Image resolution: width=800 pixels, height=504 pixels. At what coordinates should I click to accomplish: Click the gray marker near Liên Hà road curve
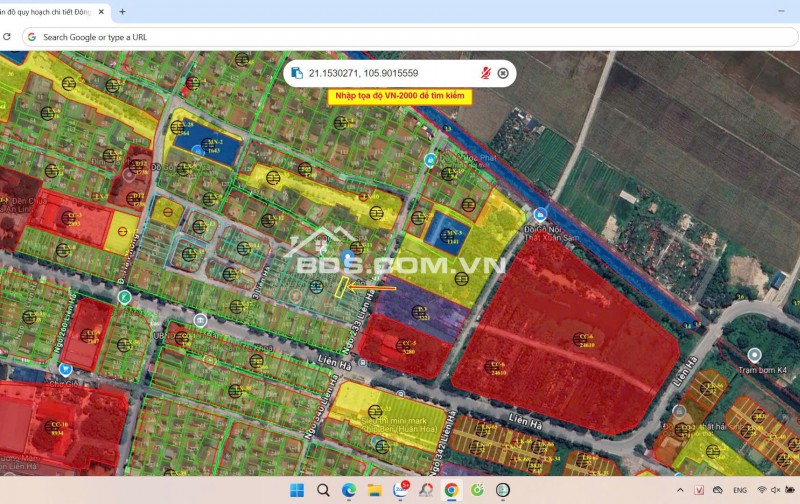(x=679, y=411)
